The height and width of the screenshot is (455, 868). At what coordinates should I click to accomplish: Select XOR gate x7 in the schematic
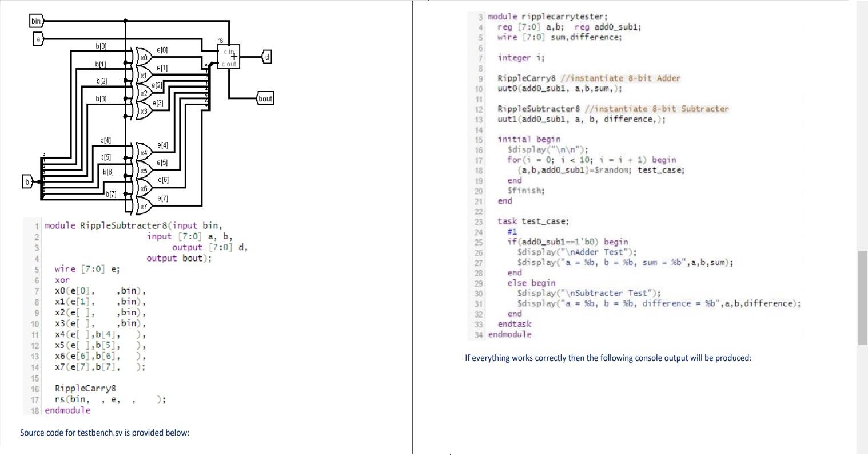click(x=145, y=205)
